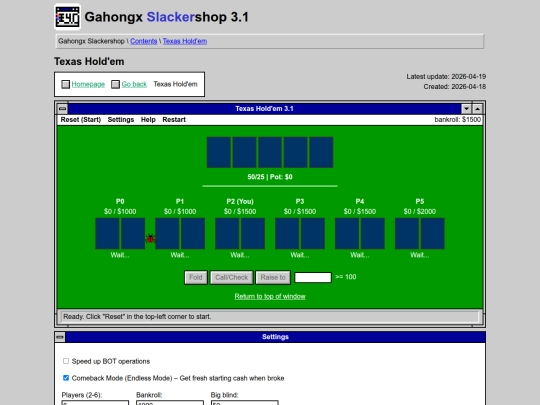Focus the raise amount input field
540x405 pixels.
[313, 278]
